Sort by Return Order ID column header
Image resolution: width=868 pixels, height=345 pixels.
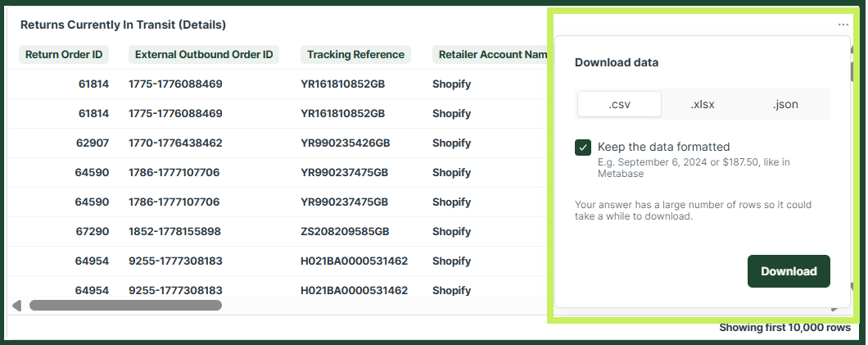64,54
